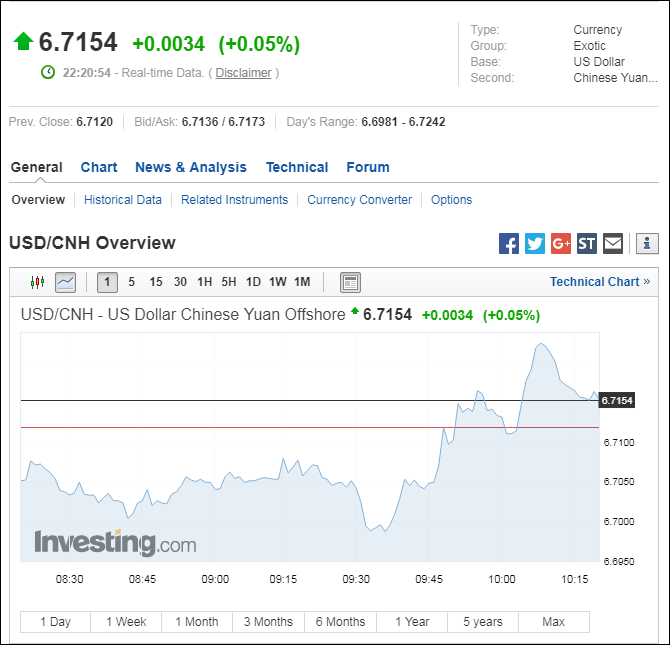Set chart range to 3 Months

pos(268,622)
